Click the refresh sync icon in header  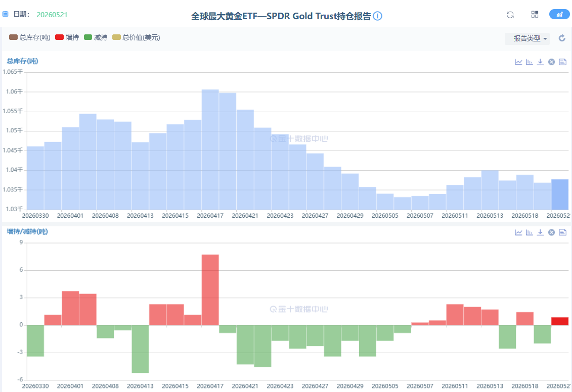click(x=510, y=15)
